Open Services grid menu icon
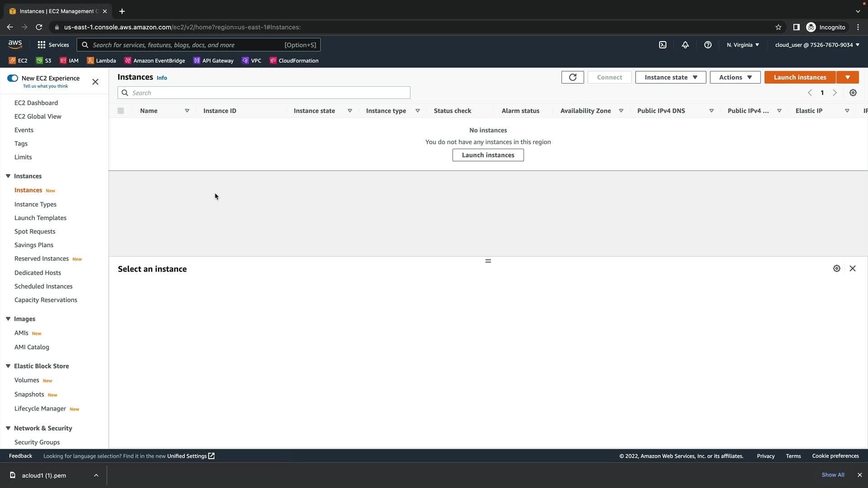This screenshot has width=868, height=488. 42,45
